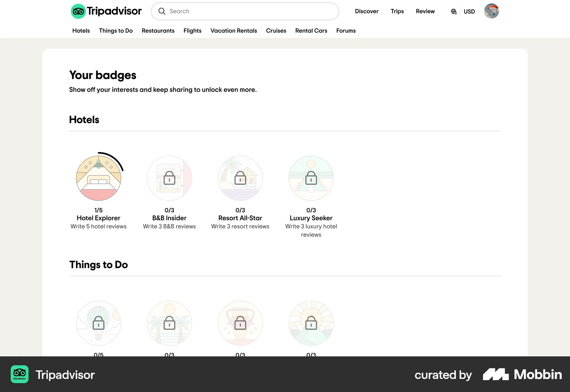Click the sunrise mountains locked badge
The height and width of the screenshot is (392, 570).
(x=311, y=323)
